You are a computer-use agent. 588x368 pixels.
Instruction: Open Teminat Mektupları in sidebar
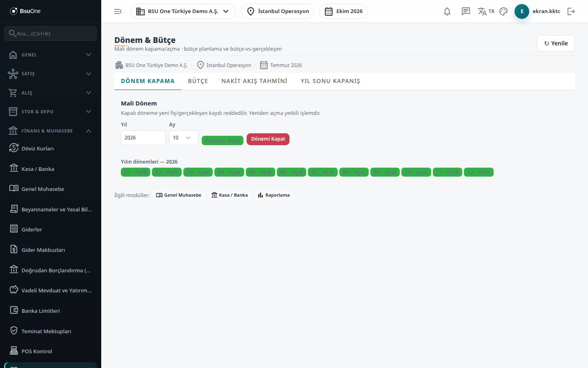51,331
